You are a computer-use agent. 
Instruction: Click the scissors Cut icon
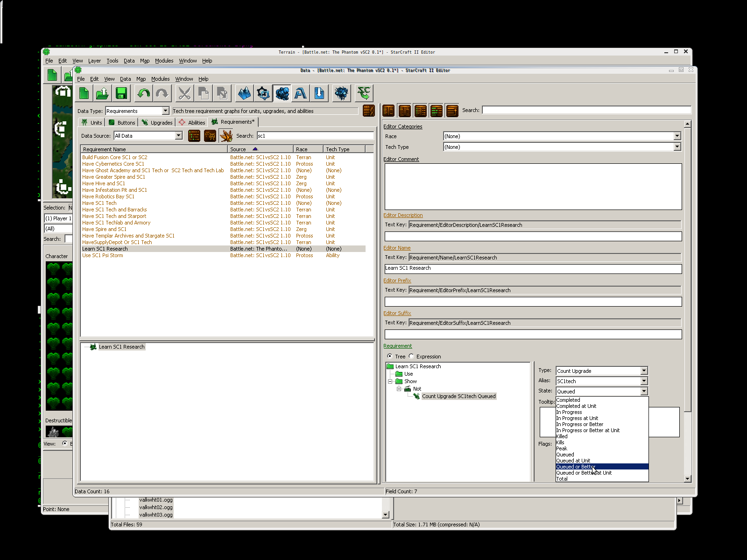point(184,94)
